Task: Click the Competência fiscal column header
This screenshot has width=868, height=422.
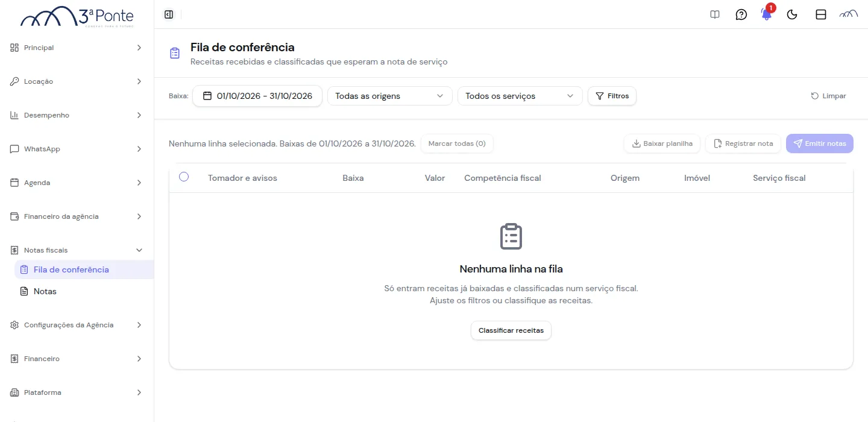Action: [503, 178]
